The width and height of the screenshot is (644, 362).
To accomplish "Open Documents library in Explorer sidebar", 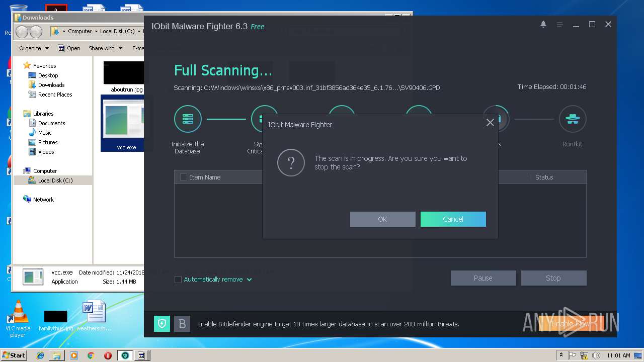I will pyautogui.click(x=51, y=123).
